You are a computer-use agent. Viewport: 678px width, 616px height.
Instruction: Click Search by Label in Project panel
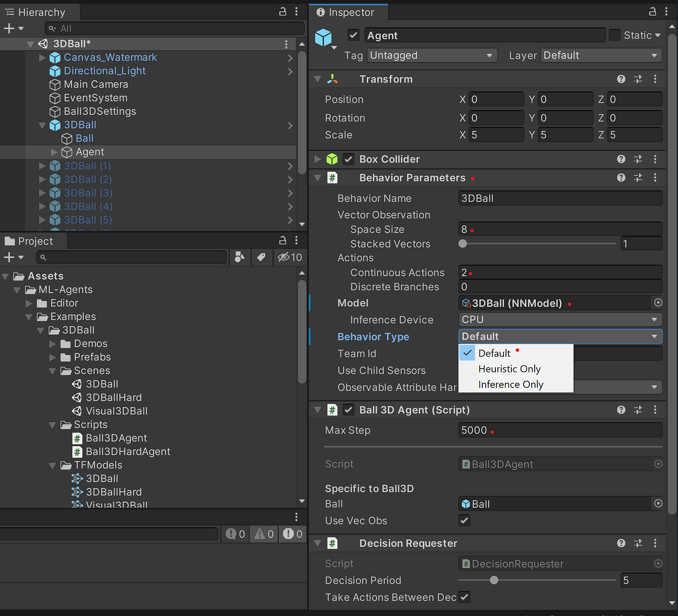click(x=261, y=257)
